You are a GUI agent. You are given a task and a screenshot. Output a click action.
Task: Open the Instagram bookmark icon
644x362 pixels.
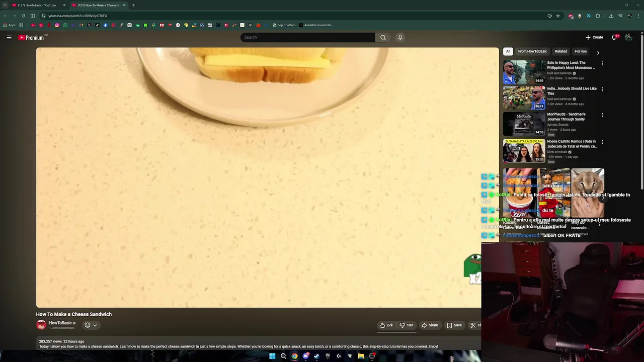[57, 25]
